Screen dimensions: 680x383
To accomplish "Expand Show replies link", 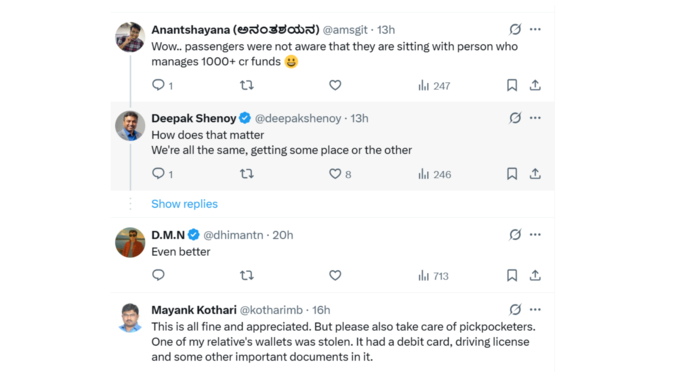I will (184, 204).
